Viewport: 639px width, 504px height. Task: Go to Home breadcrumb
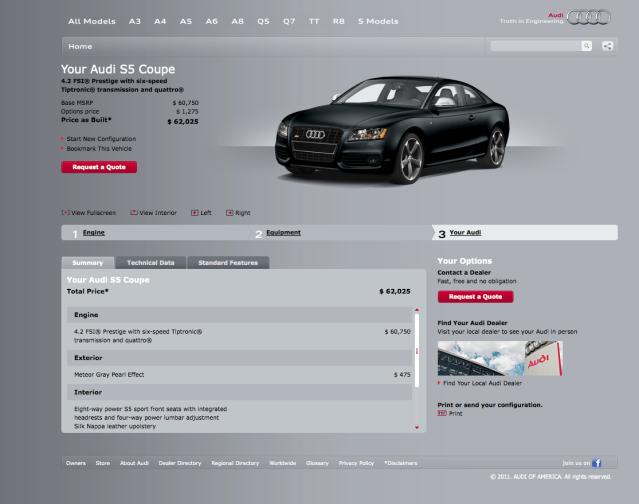click(80, 46)
